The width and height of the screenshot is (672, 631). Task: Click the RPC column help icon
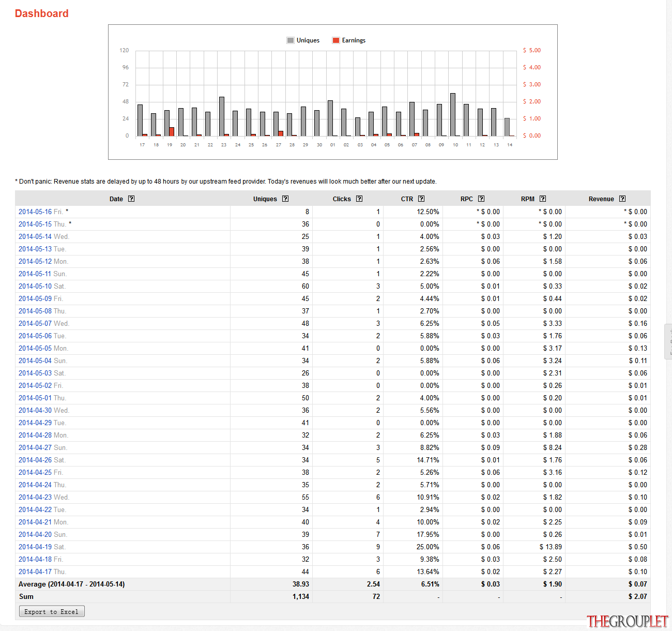pos(481,199)
